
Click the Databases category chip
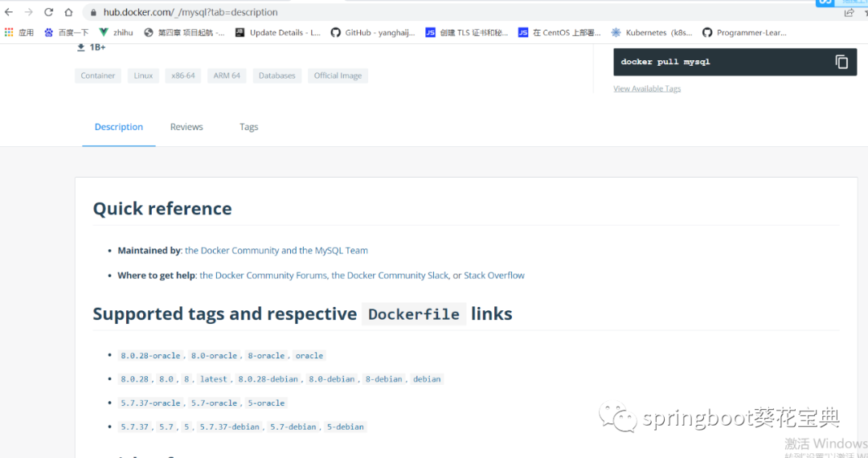pyautogui.click(x=276, y=76)
